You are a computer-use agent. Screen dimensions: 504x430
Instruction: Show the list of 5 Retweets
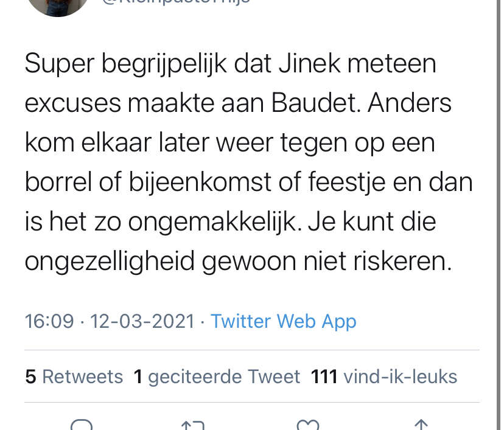click(x=74, y=376)
